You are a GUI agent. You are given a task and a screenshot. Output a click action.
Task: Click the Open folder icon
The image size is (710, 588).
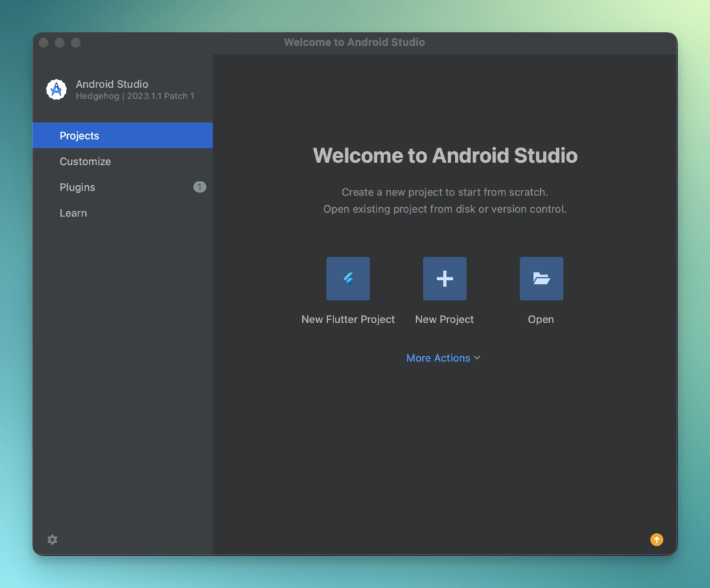coord(541,279)
